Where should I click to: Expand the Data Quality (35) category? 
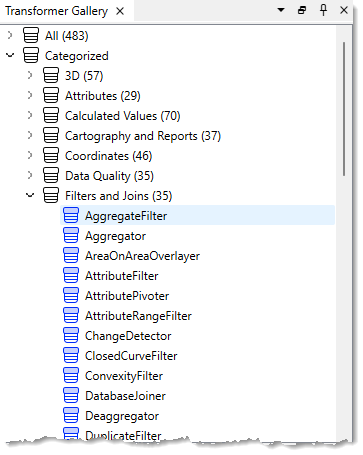(30, 175)
